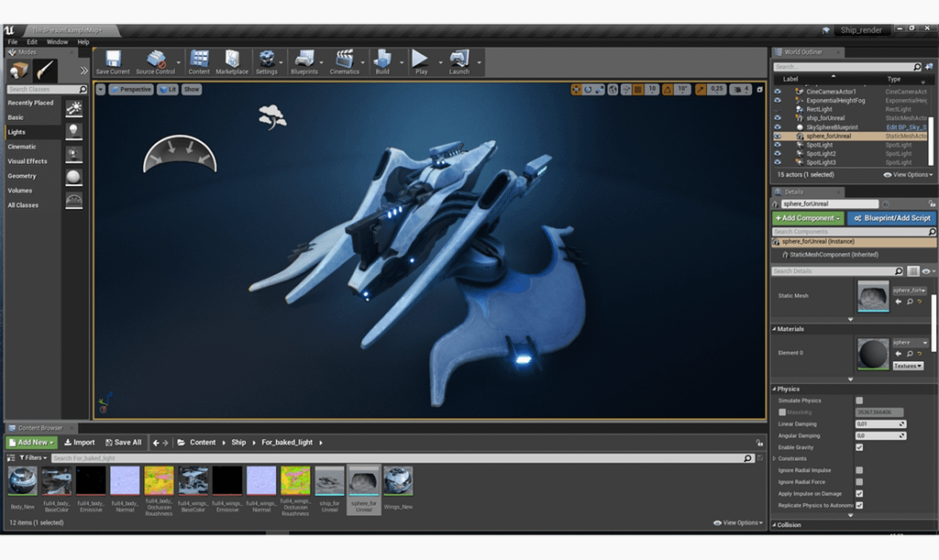The image size is (939, 560).
Task: Click the Perspective view button
Action: coord(131,90)
